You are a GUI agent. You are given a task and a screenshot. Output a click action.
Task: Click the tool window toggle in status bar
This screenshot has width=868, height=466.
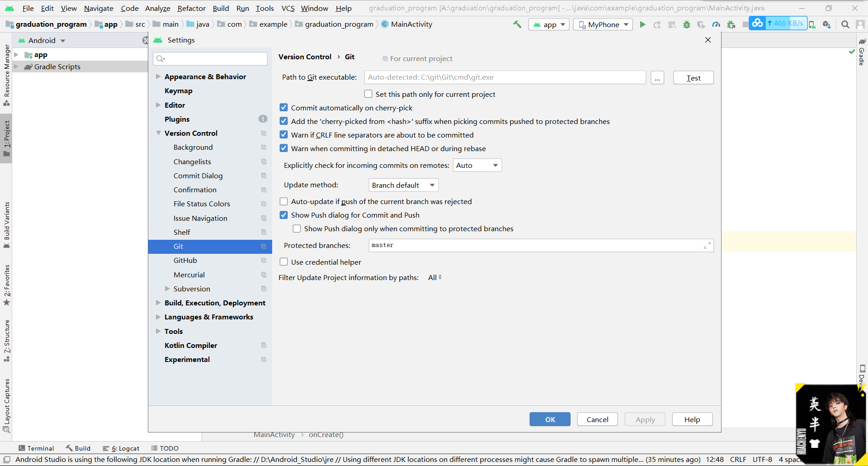[7, 459]
